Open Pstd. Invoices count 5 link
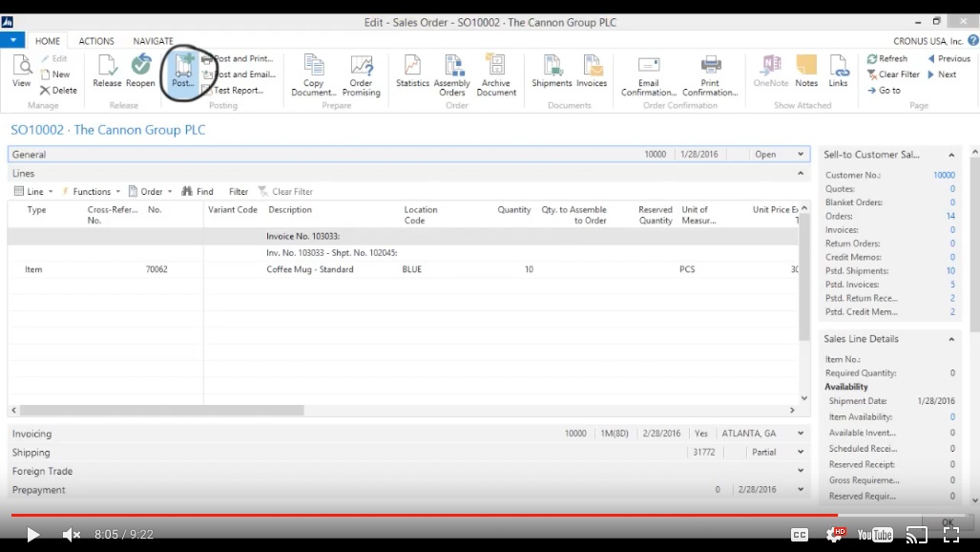This screenshot has height=552, width=980. point(952,285)
